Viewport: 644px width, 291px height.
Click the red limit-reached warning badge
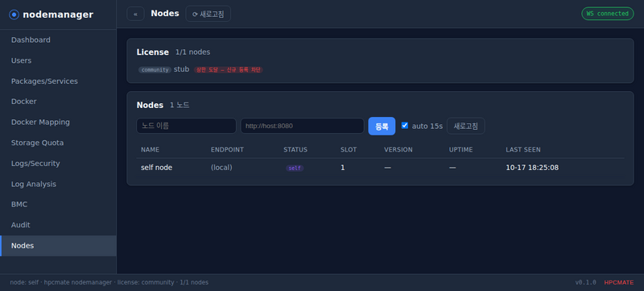229,70
